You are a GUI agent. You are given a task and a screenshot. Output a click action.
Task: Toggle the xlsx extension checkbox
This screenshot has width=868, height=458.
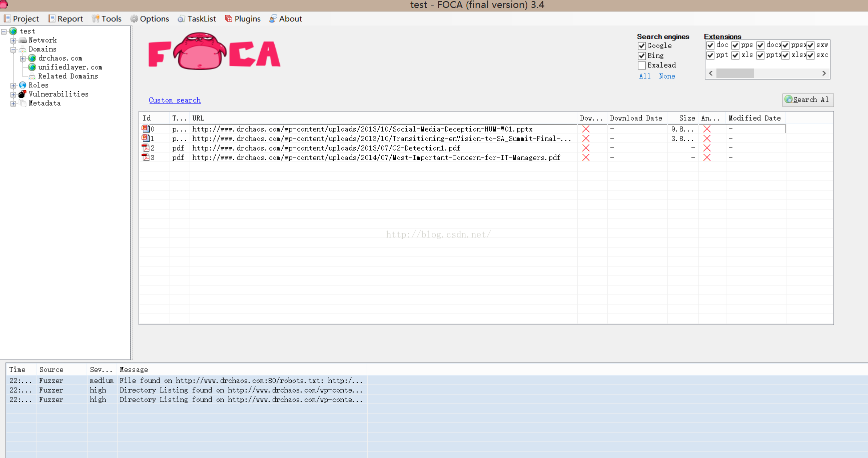(785, 55)
